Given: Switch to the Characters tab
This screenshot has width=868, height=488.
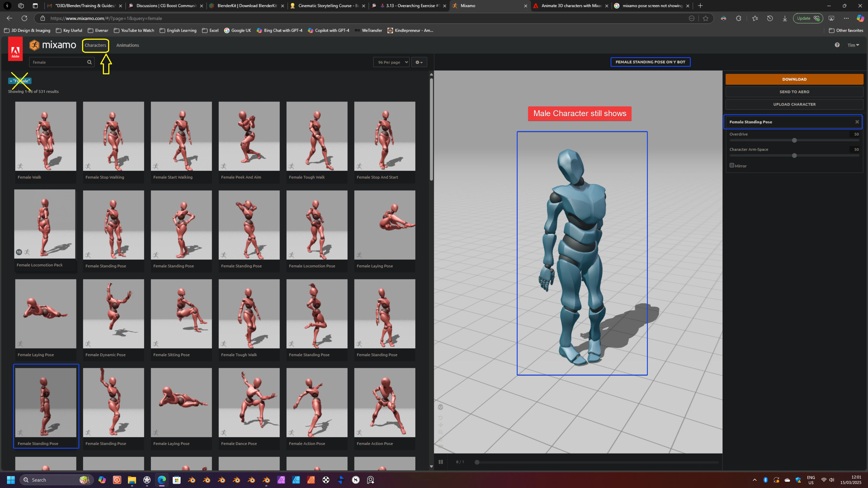Looking at the screenshot, I should (95, 45).
